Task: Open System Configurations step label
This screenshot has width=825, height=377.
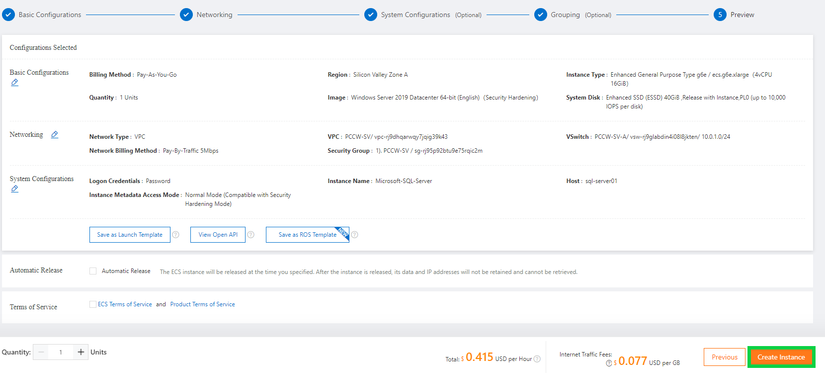Action: click(415, 15)
